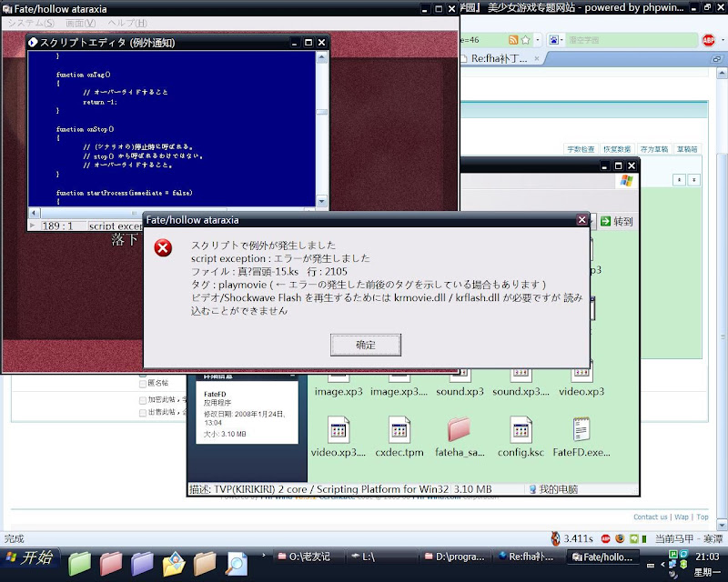This screenshot has height=582, width=728.
Task: Select the config.ksc file icon
Action: pos(521,429)
